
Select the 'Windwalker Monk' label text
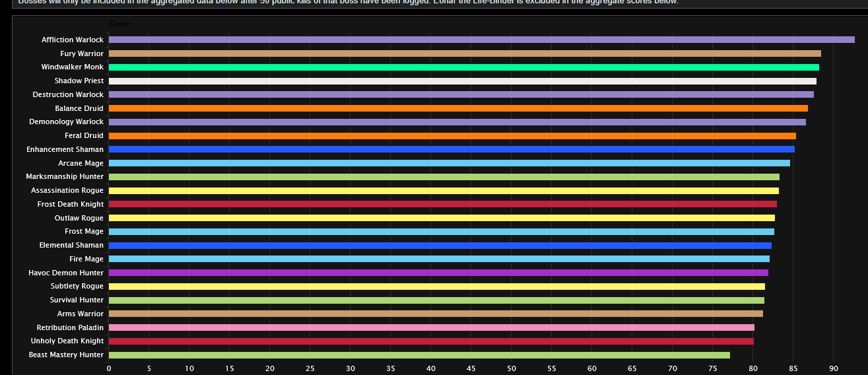pyautogui.click(x=73, y=67)
